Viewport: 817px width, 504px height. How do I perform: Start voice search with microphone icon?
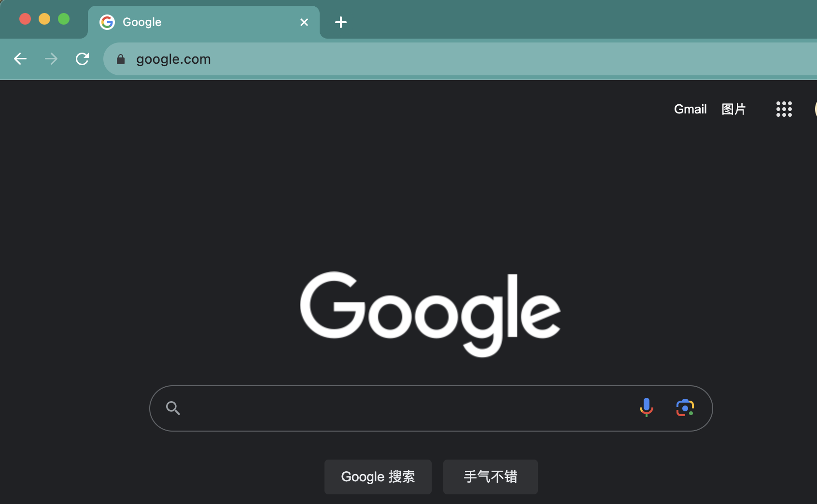[x=646, y=408]
